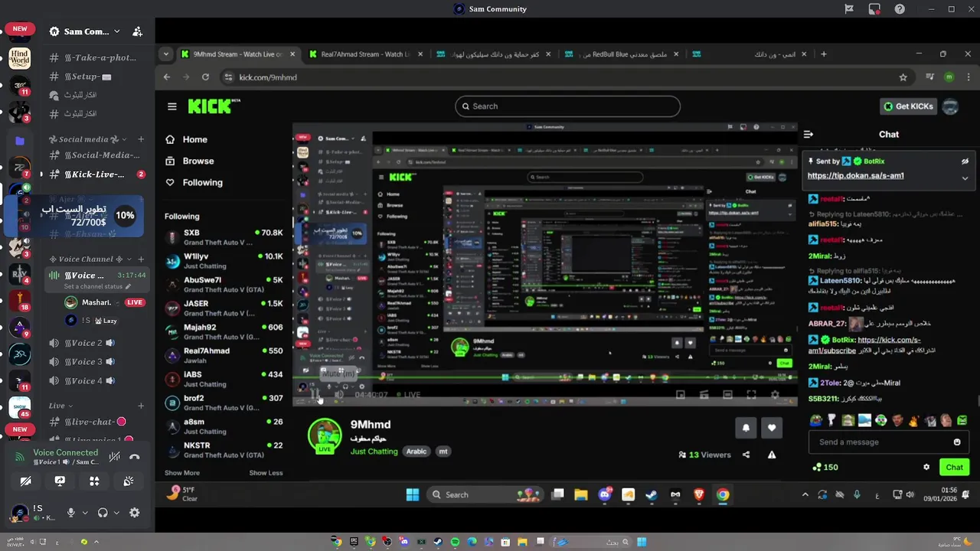This screenshot has height=551, width=980.
Task: Open Kick player settings gear
Action: (775, 395)
